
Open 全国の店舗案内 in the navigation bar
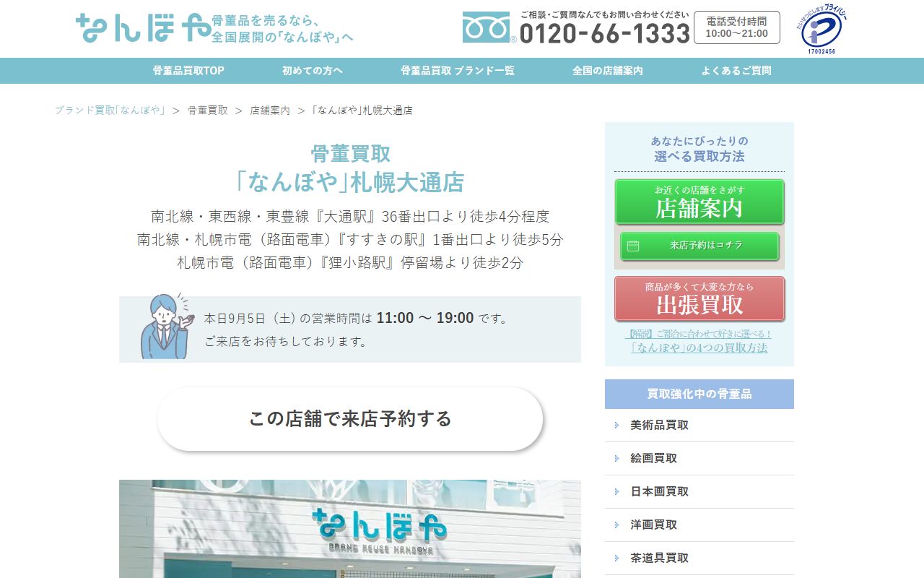click(608, 71)
